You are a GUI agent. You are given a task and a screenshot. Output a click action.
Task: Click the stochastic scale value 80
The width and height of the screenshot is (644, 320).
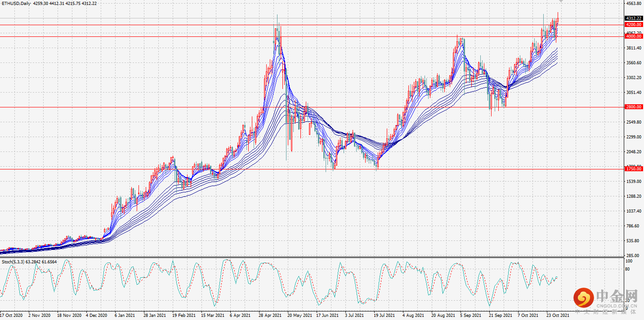[x=628, y=270]
